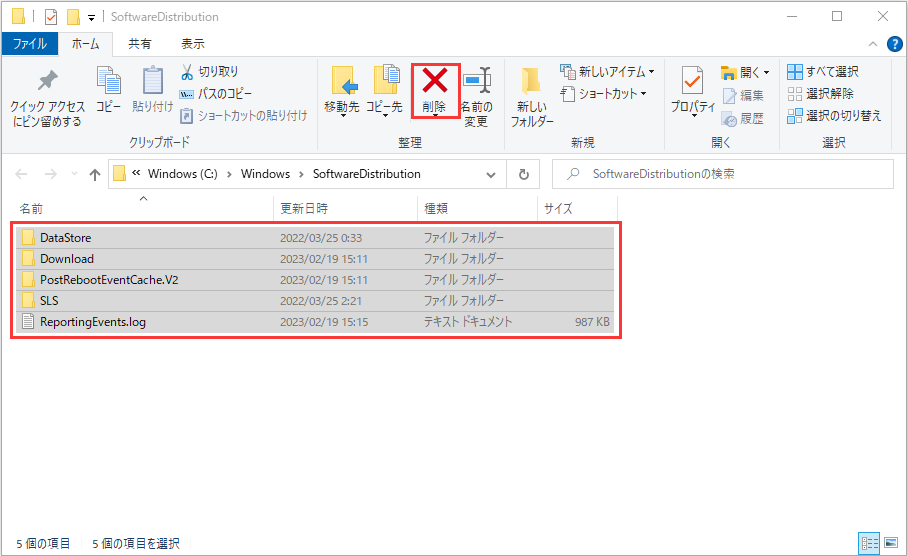
Task: Switch to the Share (共有) ribbon tab
Action: 140,44
